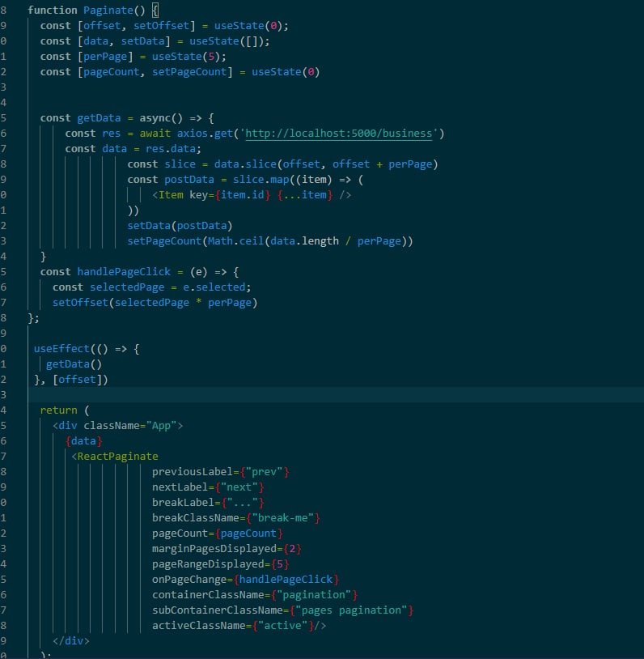644x659 pixels.
Task: Click the nextLabel={"next"} prop
Action: [208, 487]
